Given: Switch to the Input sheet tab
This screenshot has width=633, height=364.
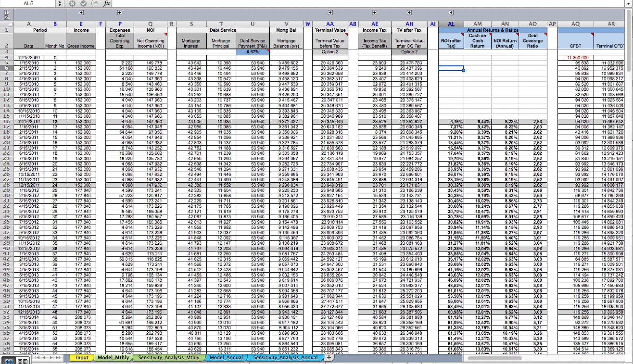Looking at the screenshot, I should pyautogui.click(x=82, y=357).
